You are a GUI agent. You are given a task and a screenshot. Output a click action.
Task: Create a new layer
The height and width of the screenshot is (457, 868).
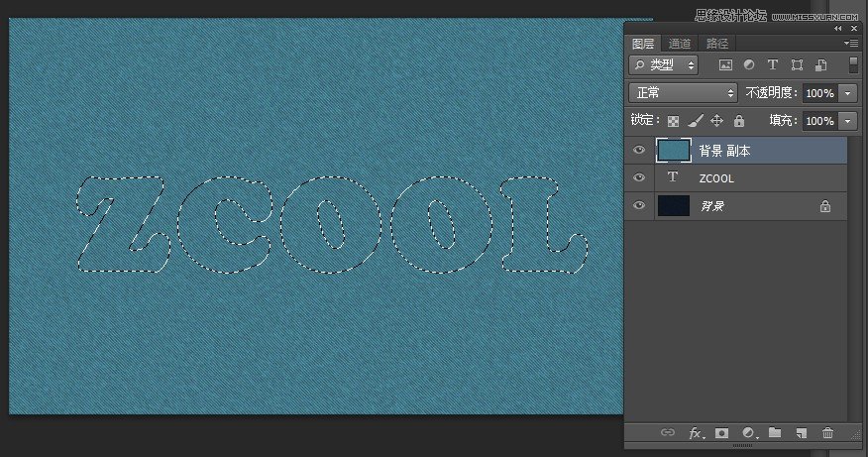click(x=801, y=433)
